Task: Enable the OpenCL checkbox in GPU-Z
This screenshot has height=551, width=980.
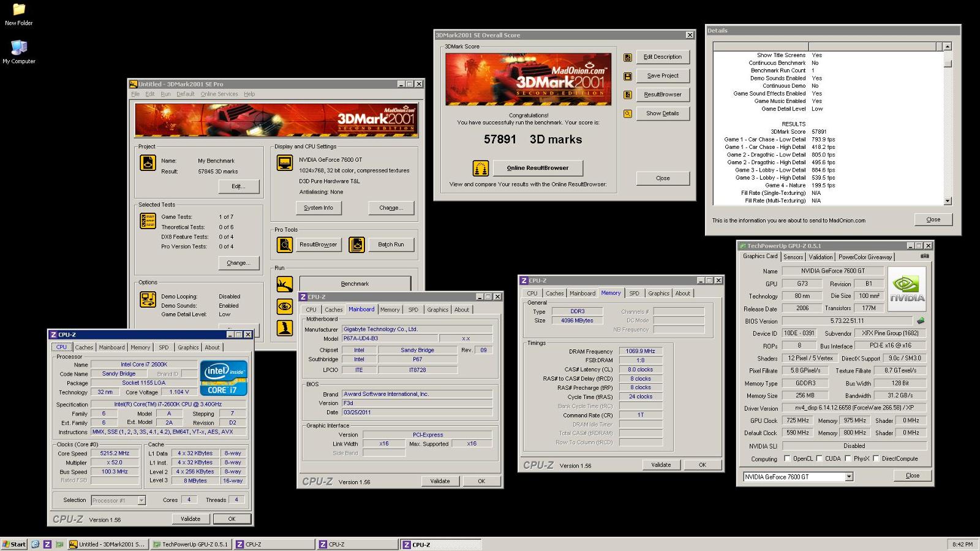Action: [788, 458]
